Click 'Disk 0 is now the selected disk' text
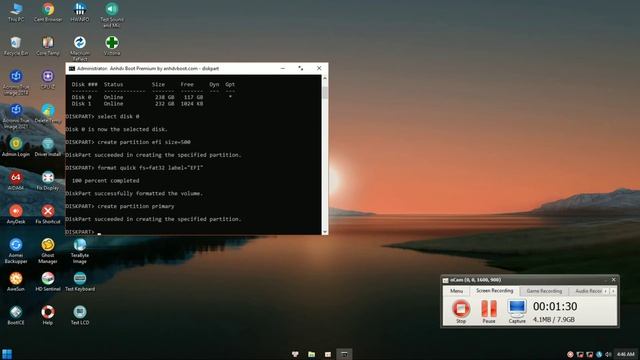Screen dimensions: 640x360 (x=116, y=129)
